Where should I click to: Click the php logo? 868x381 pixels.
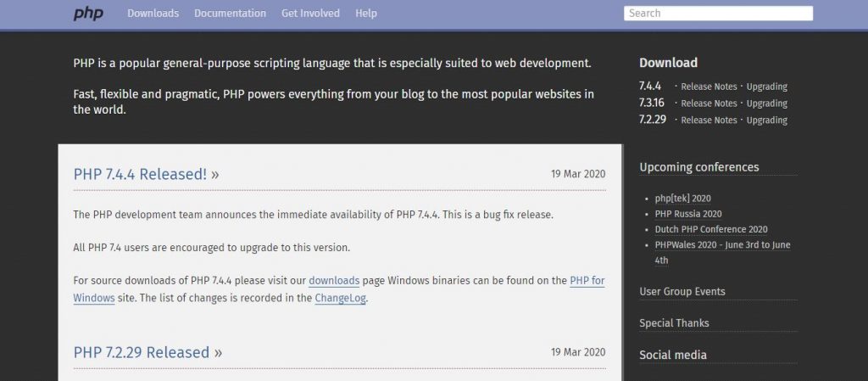[88, 14]
